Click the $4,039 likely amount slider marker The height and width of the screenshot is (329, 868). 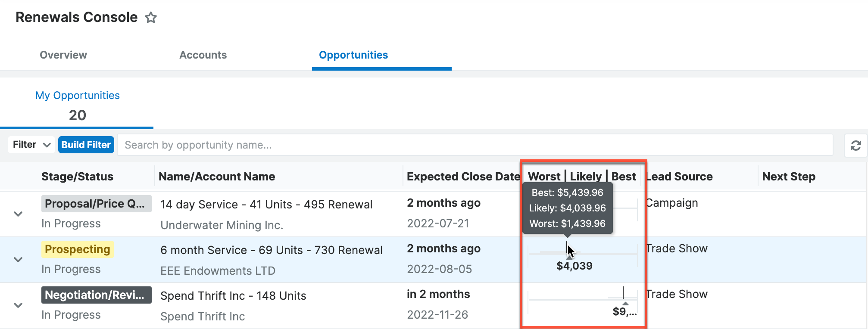tap(567, 249)
